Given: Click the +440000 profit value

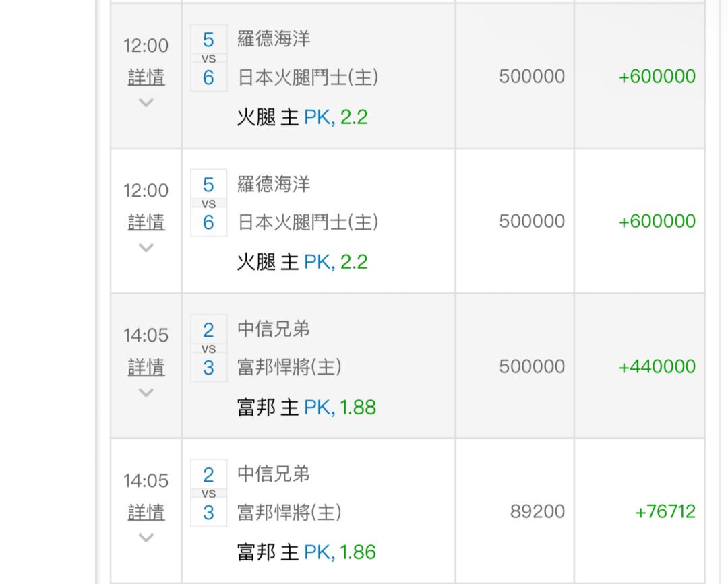Looking at the screenshot, I should click(657, 366).
